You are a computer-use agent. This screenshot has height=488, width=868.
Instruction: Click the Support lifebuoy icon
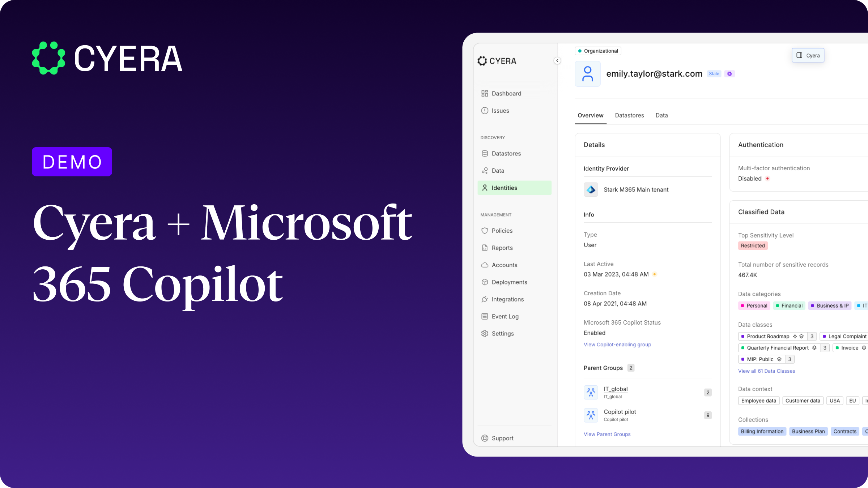(485, 438)
